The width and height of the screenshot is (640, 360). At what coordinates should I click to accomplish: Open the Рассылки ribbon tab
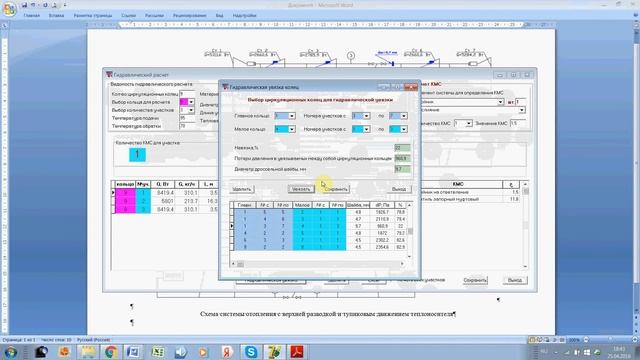click(x=154, y=16)
